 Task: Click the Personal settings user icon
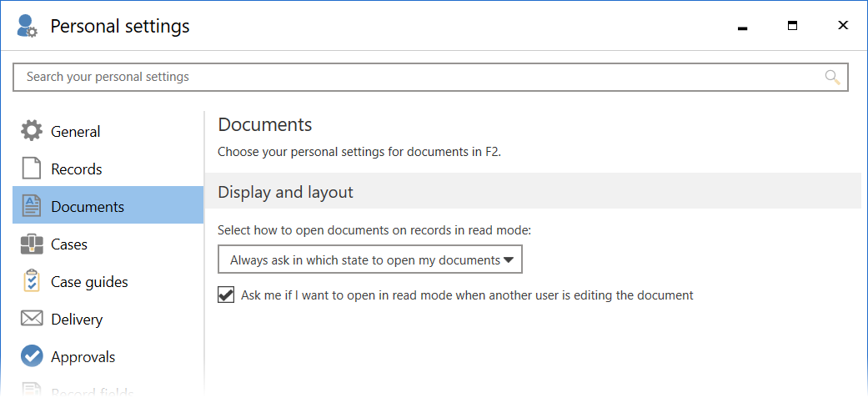coord(27,26)
